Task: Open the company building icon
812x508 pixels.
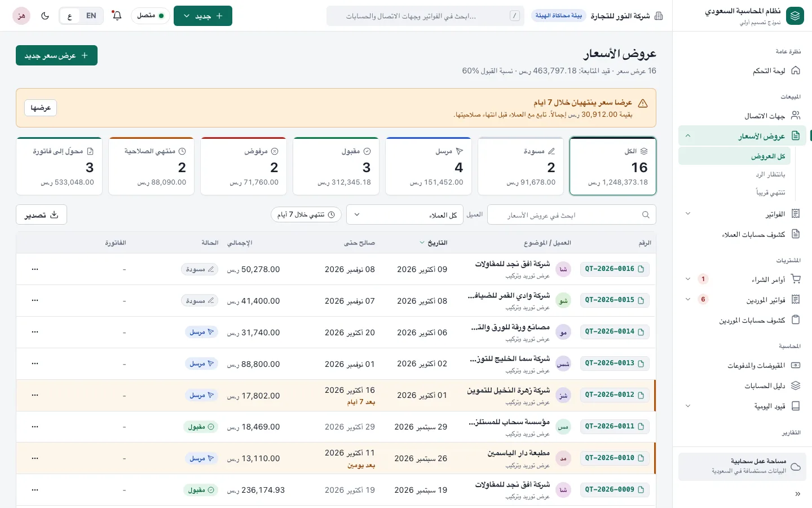Action: point(659,16)
